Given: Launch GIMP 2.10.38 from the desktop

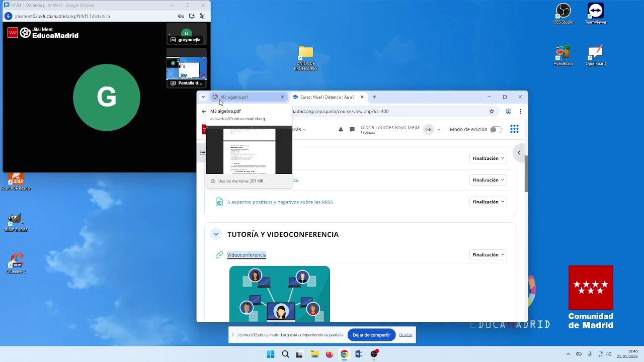Looking at the screenshot, I should coord(16,223).
